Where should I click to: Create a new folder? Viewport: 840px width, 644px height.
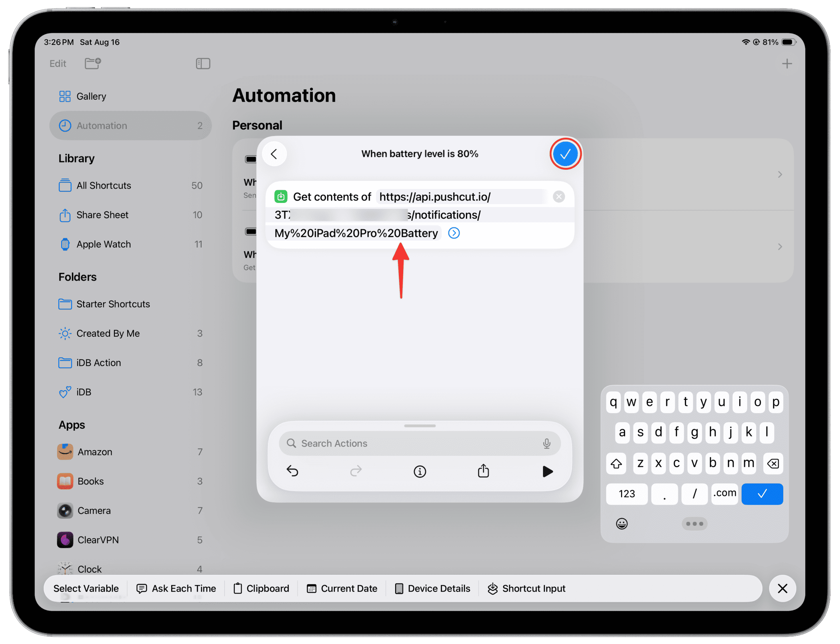[93, 63]
